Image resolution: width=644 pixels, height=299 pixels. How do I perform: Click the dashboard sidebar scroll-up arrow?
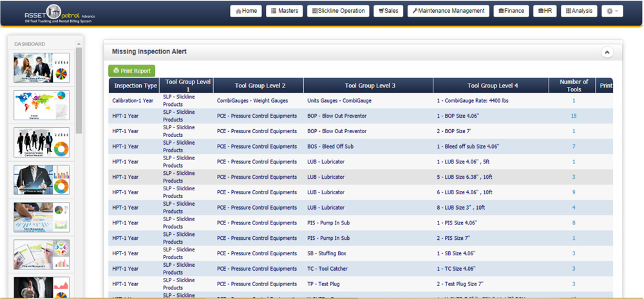79,44
